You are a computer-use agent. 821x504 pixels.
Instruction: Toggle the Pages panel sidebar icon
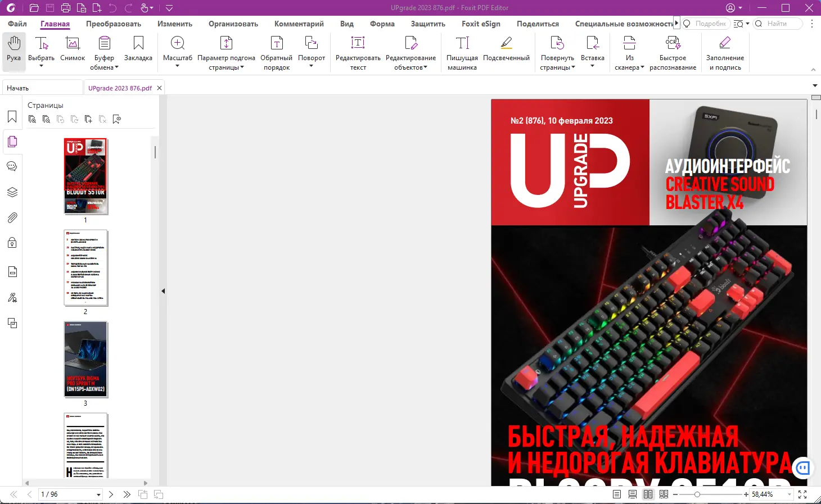pos(12,142)
